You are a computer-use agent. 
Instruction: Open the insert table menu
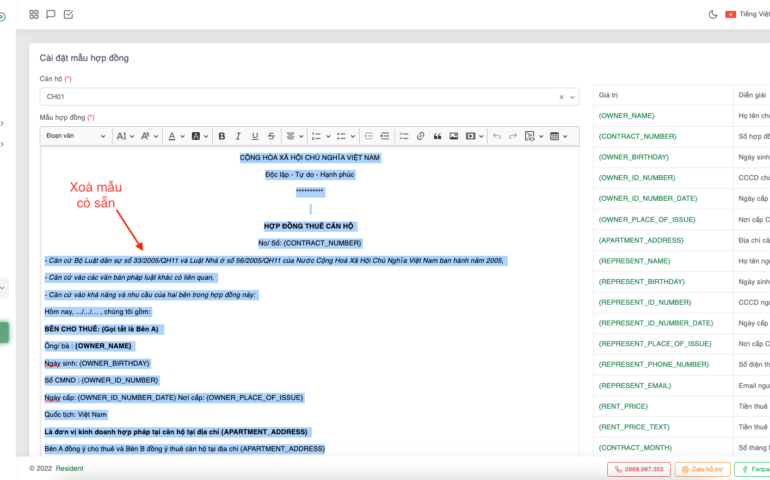(558, 136)
